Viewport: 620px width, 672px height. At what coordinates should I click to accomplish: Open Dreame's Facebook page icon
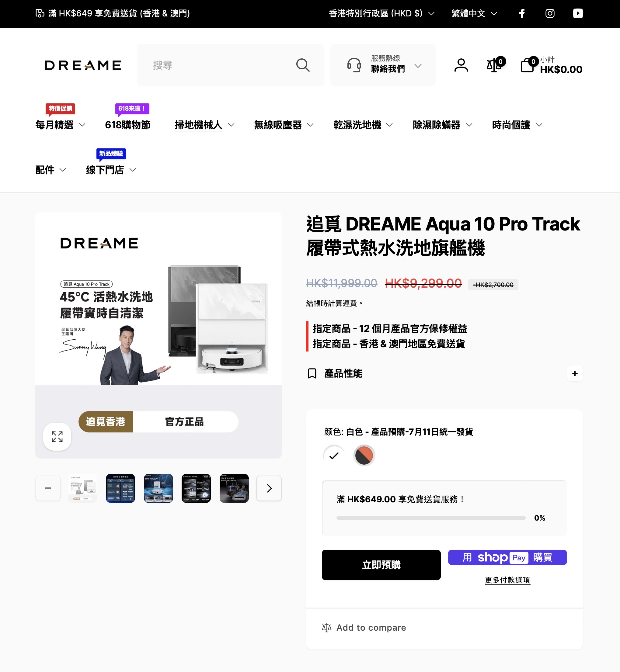click(522, 13)
